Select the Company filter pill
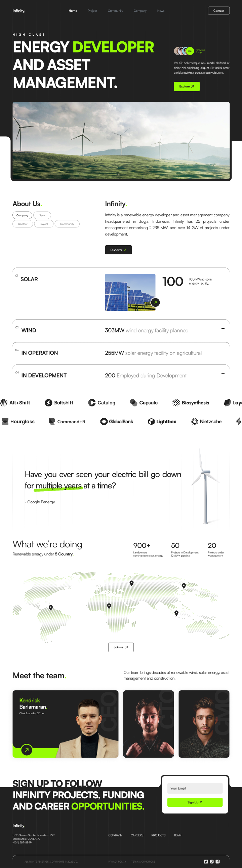 22,215
